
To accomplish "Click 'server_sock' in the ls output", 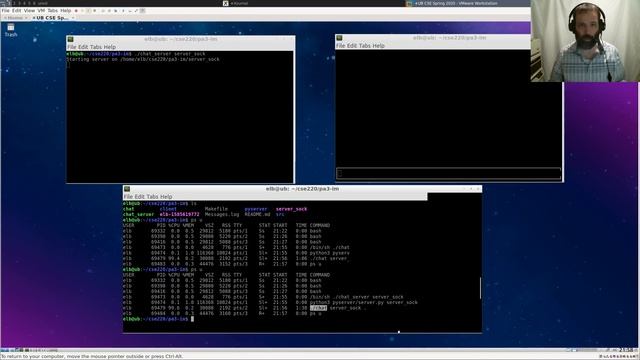I will tap(291, 209).
